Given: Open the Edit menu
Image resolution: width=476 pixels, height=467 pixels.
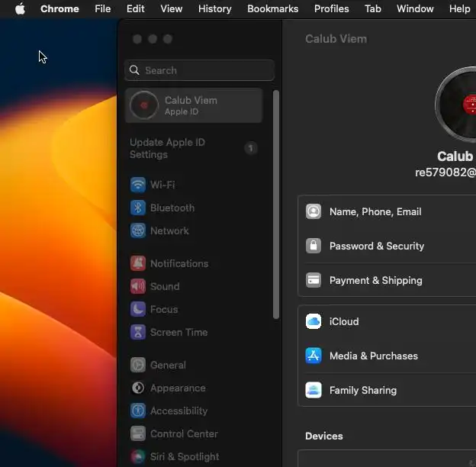Looking at the screenshot, I should [x=135, y=8].
